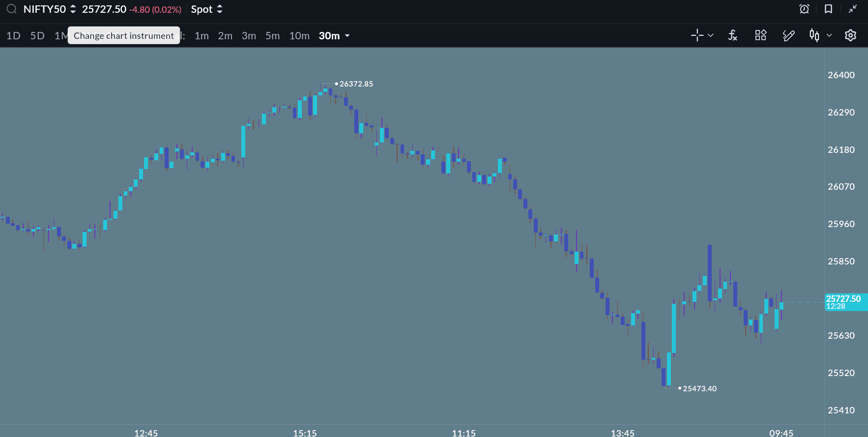868x437 pixels.
Task: Click the candlestick chart type icon
Action: point(814,35)
